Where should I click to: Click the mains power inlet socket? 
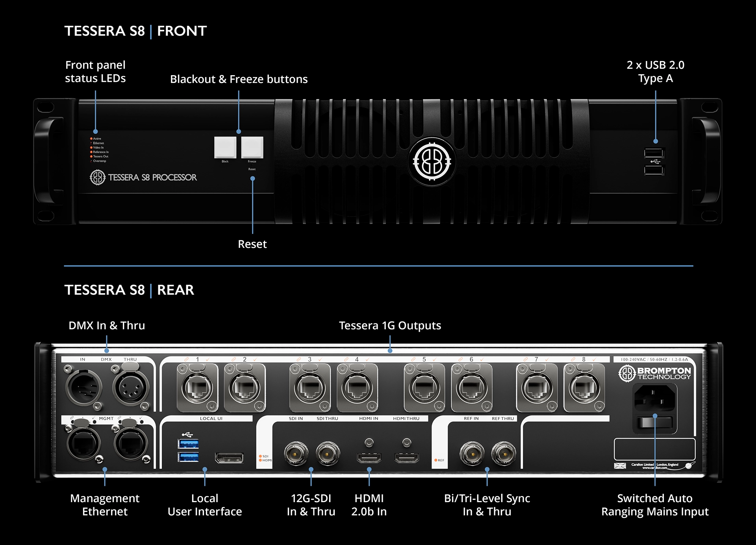(654, 398)
